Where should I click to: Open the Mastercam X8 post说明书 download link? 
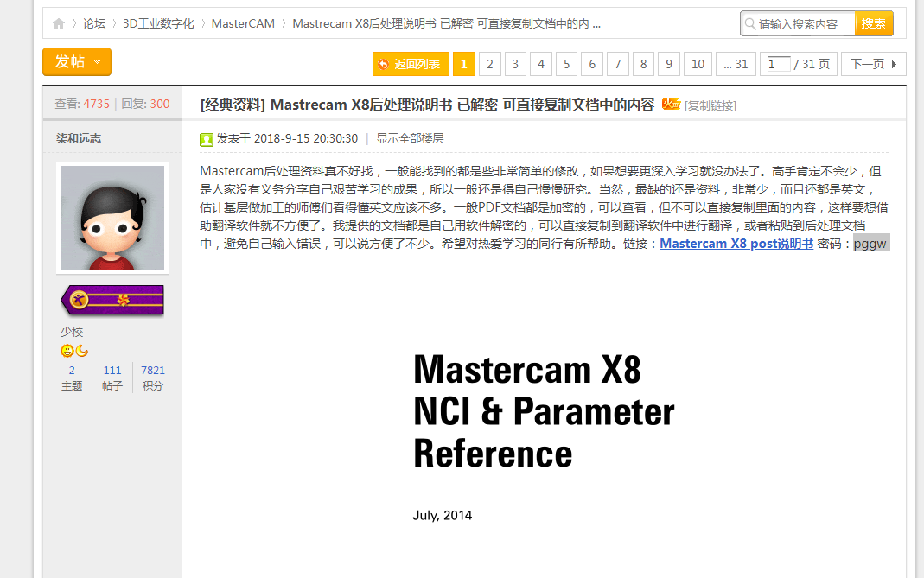(x=736, y=244)
